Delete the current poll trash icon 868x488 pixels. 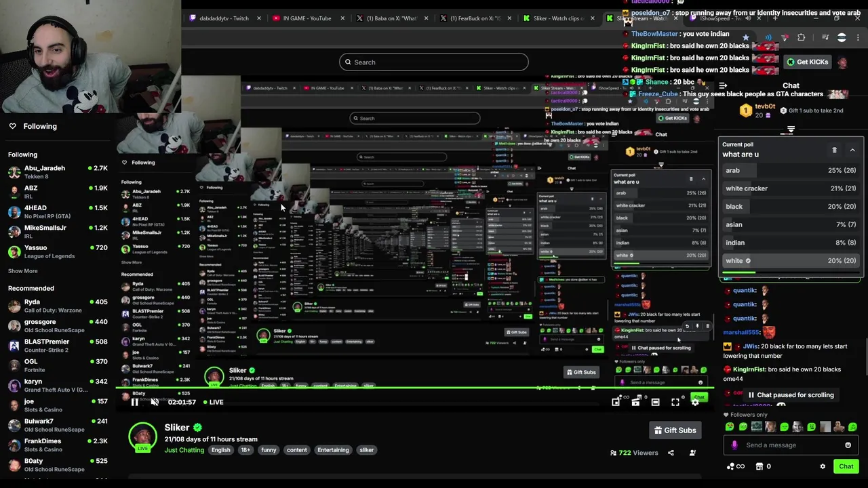coord(834,150)
